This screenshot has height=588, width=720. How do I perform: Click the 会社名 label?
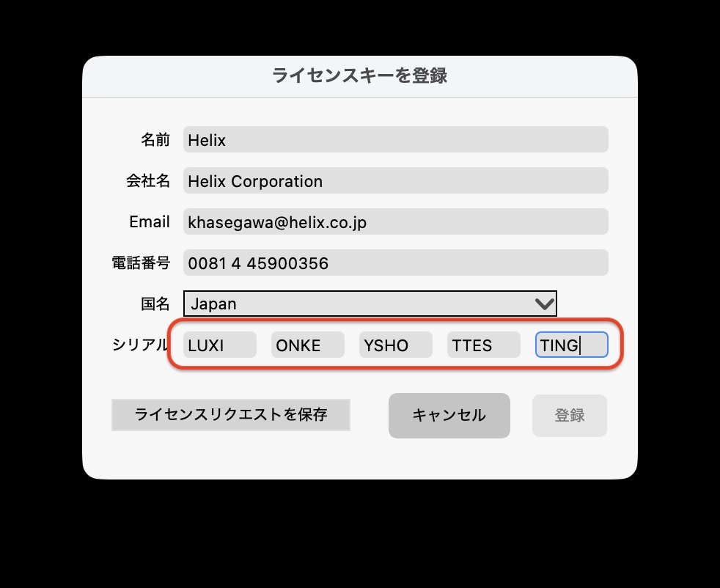click(148, 180)
